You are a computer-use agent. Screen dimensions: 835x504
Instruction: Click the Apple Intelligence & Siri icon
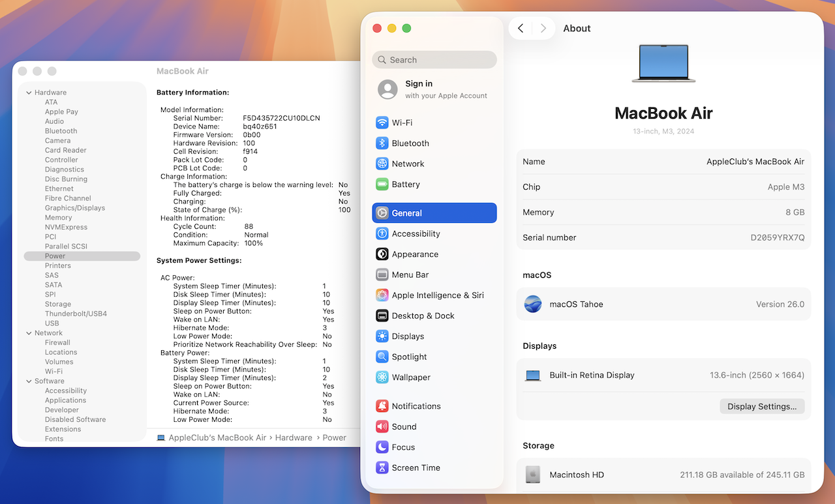pos(382,295)
